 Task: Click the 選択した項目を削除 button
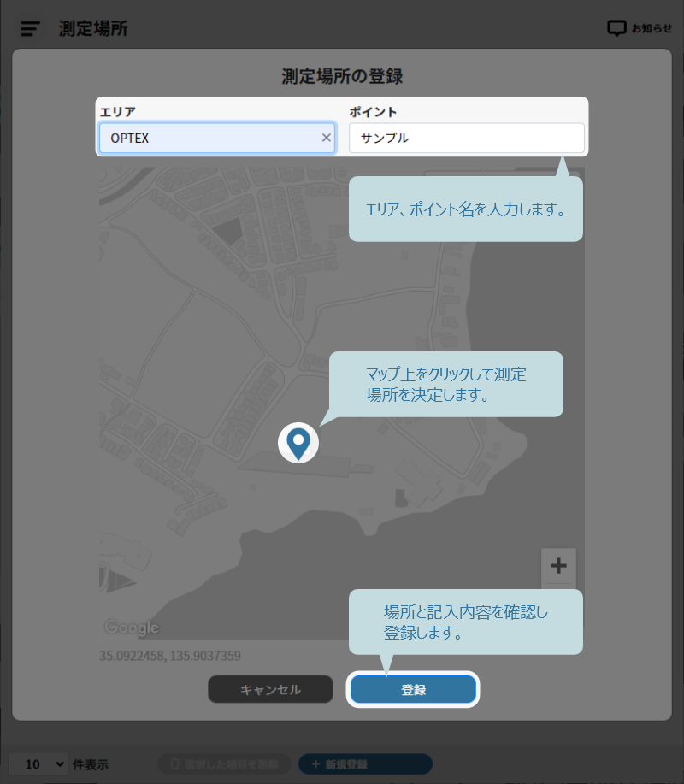point(225,764)
